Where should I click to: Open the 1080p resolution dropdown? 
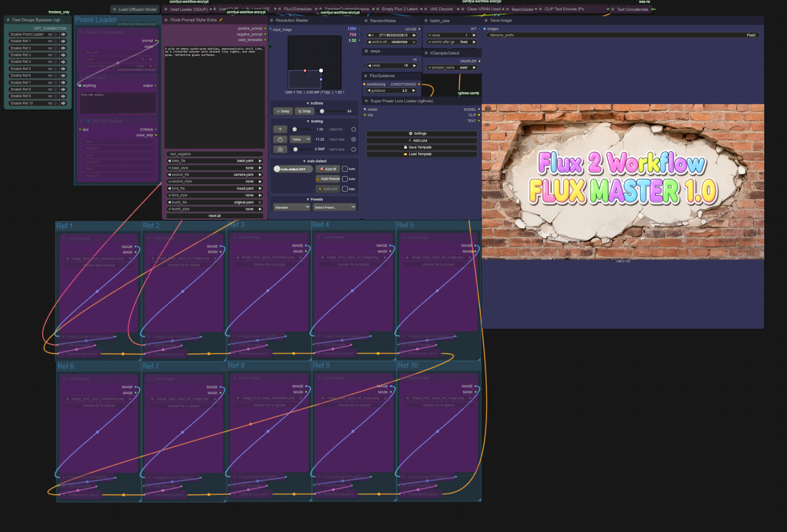coord(300,139)
